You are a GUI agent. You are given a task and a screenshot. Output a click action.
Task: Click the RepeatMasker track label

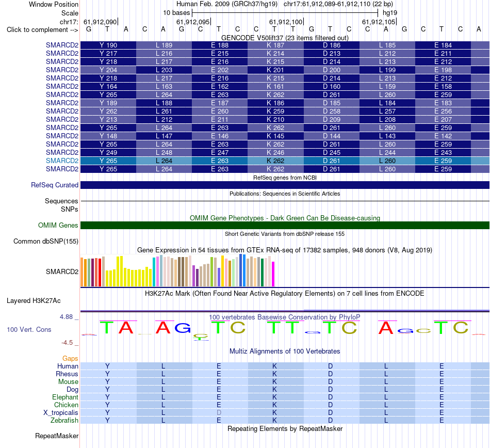tap(57, 436)
